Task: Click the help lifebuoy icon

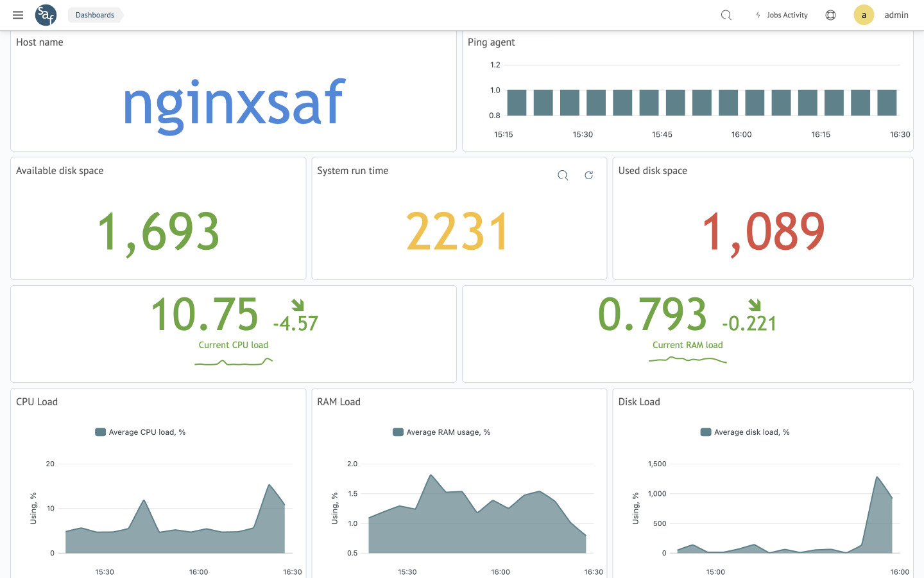Action: 830,15
